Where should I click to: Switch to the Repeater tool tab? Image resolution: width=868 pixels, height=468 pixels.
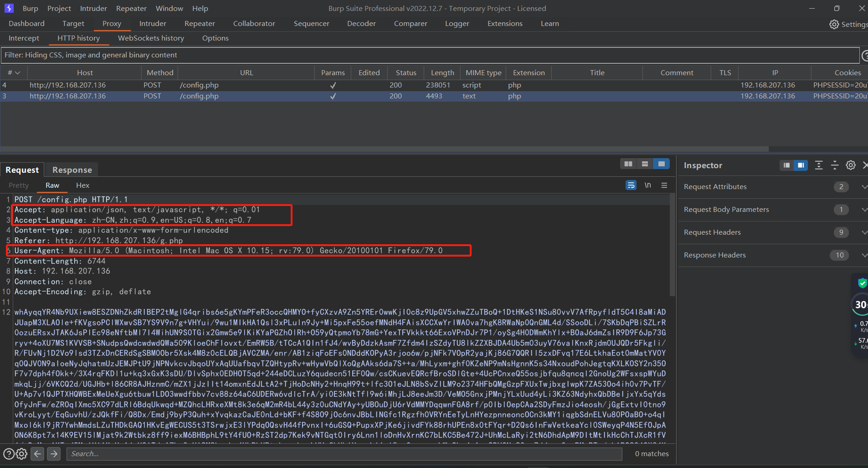coord(200,24)
